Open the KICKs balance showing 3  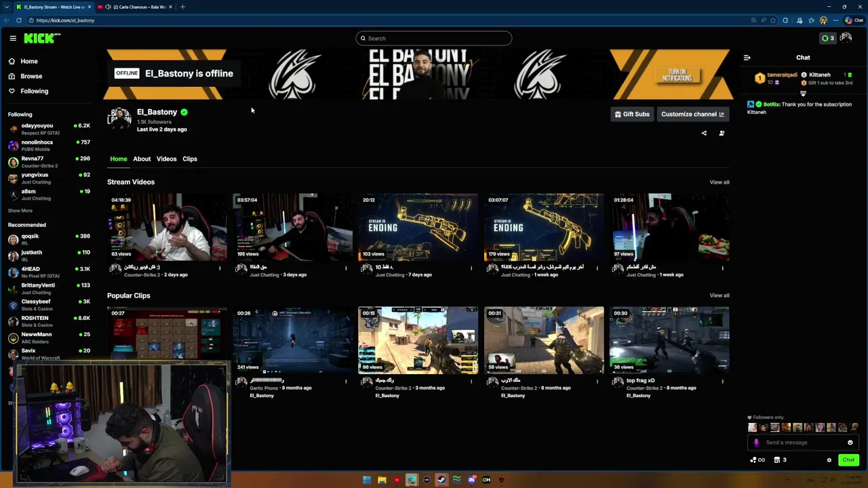828,38
